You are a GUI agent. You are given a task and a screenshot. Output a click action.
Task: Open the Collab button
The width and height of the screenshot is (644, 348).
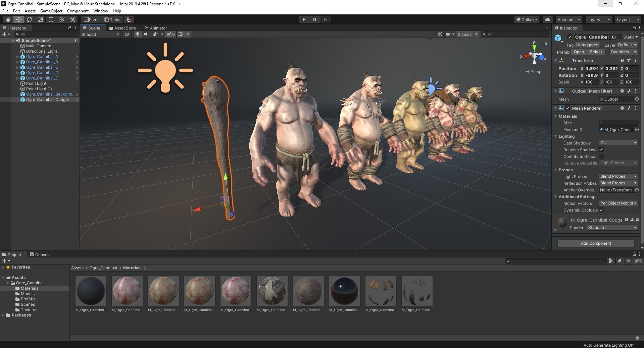(527, 19)
